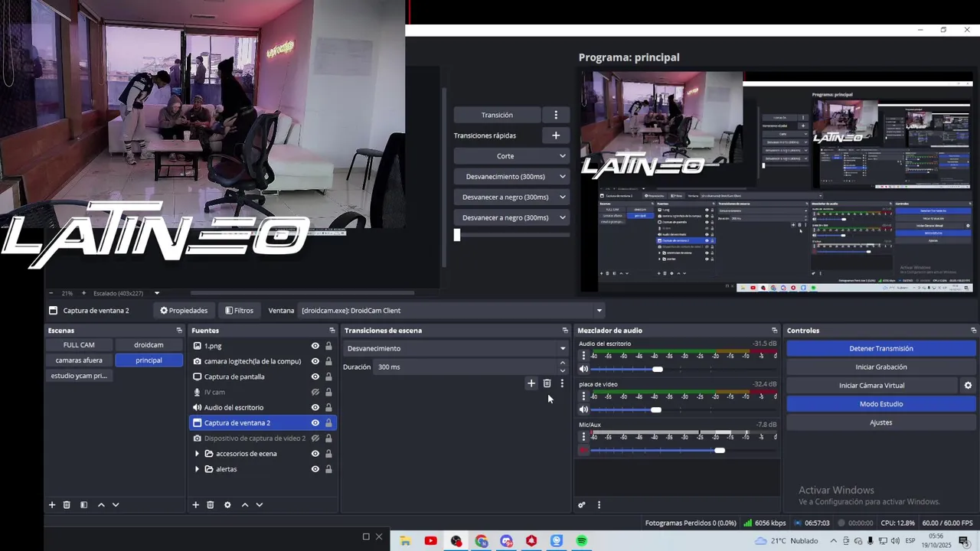The height and width of the screenshot is (551, 980).
Task: Show Dispositivo de captura de video 2 source
Action: pos(315,439)
